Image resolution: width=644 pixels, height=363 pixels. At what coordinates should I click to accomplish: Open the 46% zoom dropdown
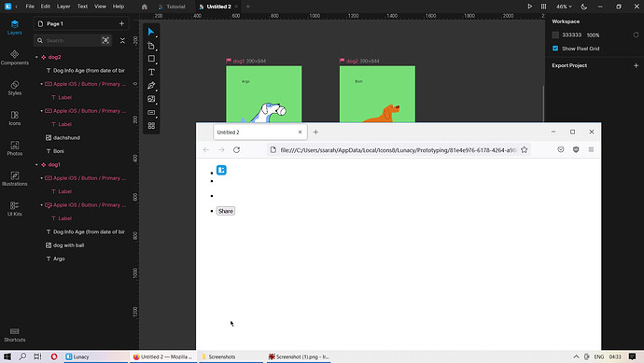point(564,7)
